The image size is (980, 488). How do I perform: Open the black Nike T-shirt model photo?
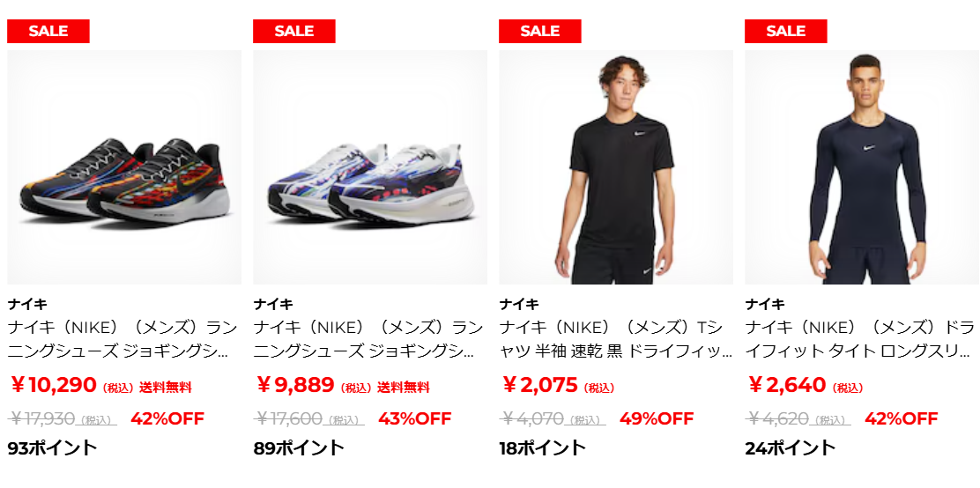pyautogui.click(x=616, y=167)
